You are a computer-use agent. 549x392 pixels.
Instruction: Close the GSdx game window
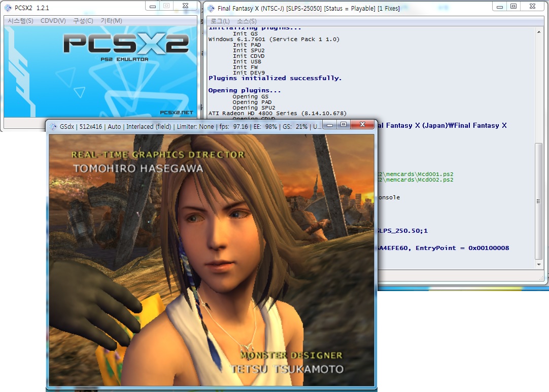[x=362, y=125]
